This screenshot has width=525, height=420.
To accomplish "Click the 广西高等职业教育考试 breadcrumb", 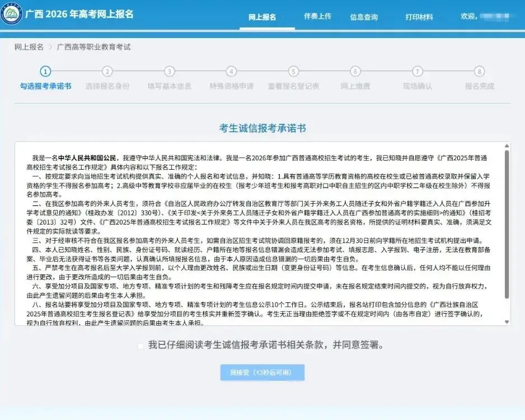I will 93,47.
